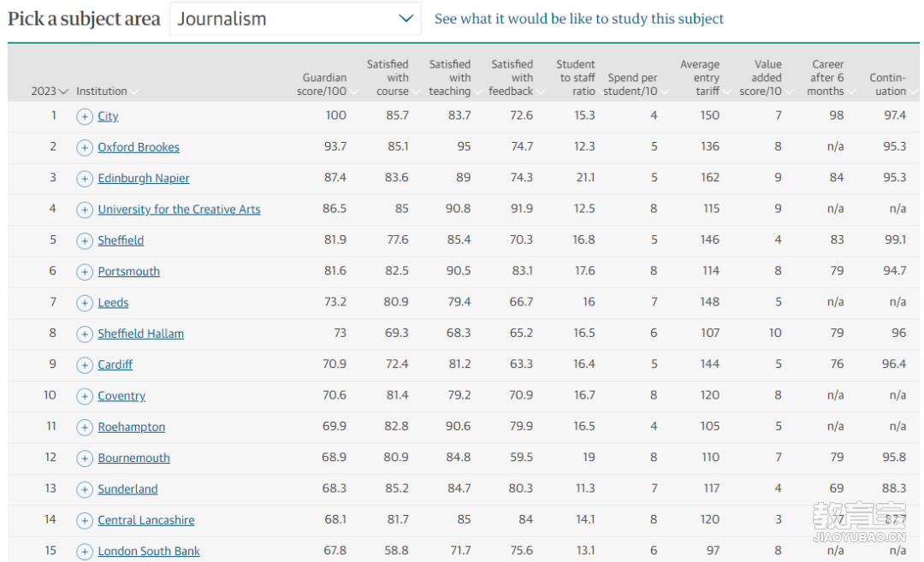Expand the Oxford Brookes row details
The width and height of the screenshot is (924, 562).
85,147
